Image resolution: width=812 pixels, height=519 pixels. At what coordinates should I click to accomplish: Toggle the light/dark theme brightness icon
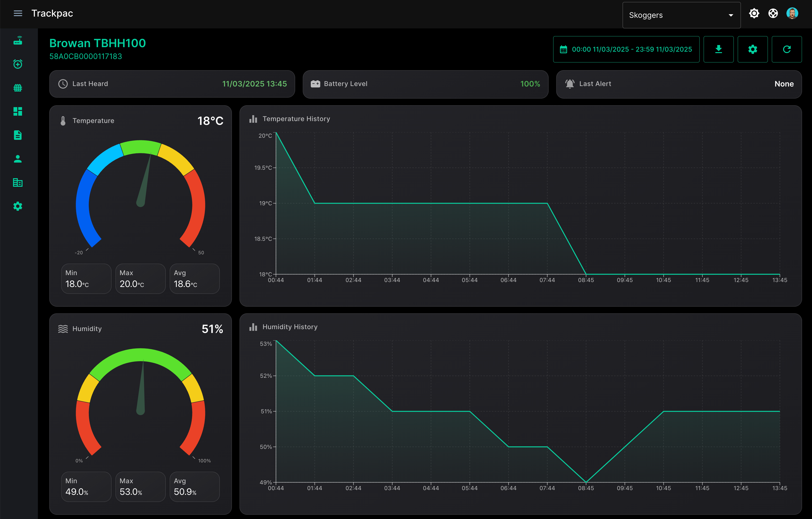click(x=754, y=14)
